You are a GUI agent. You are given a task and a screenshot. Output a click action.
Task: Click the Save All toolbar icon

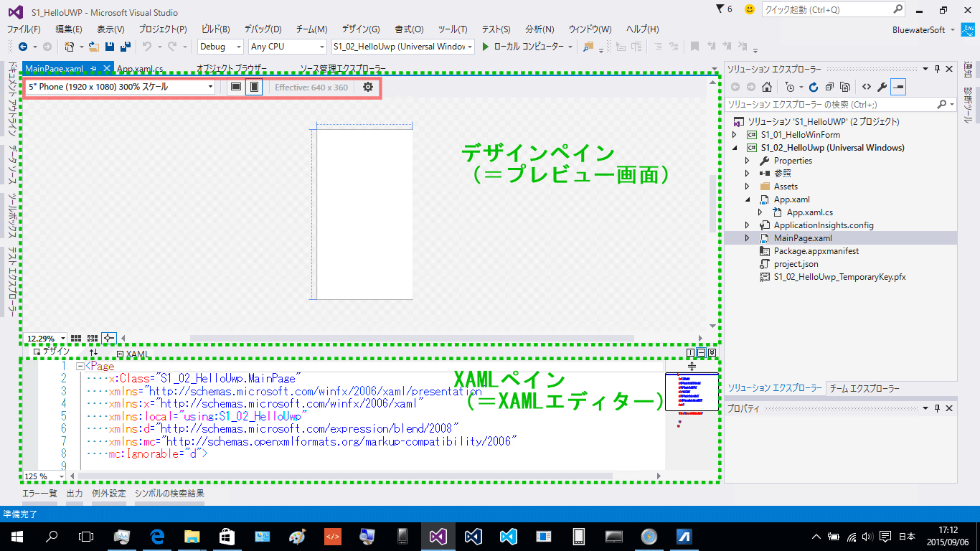click(x=125, y=47)
